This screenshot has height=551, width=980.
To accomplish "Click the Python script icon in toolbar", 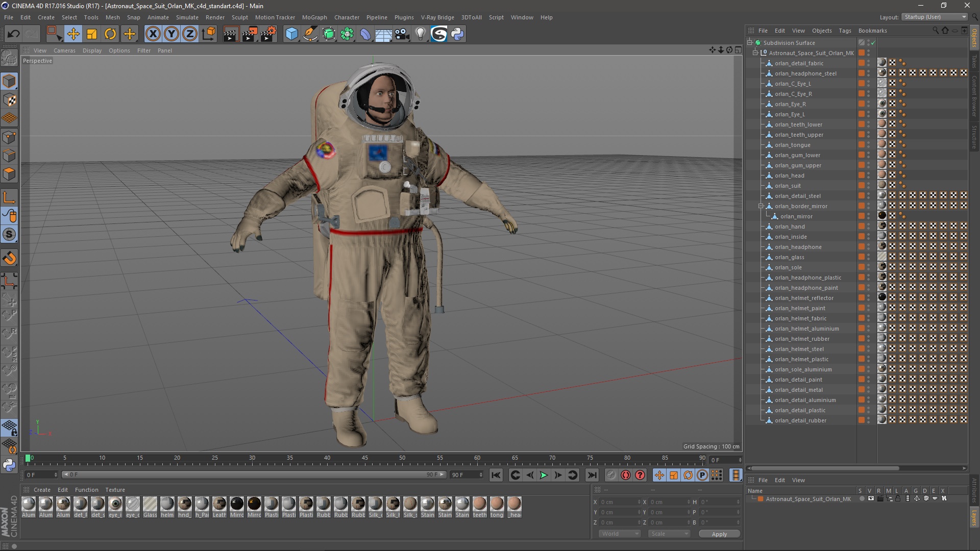I will [457, 34].
